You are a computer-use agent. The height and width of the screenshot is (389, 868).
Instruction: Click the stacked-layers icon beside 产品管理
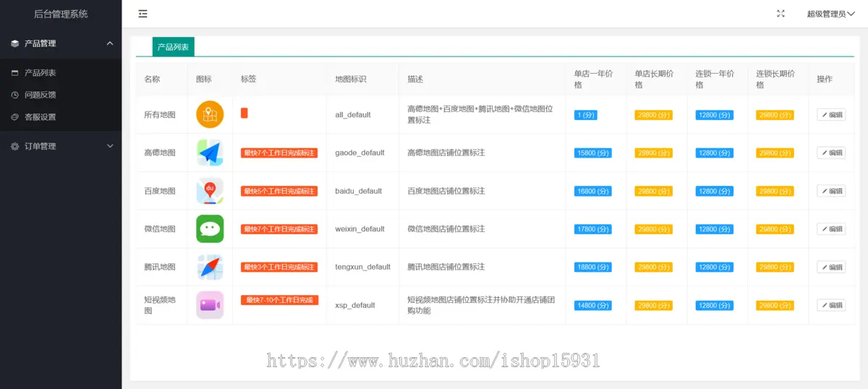click(14, 43)
